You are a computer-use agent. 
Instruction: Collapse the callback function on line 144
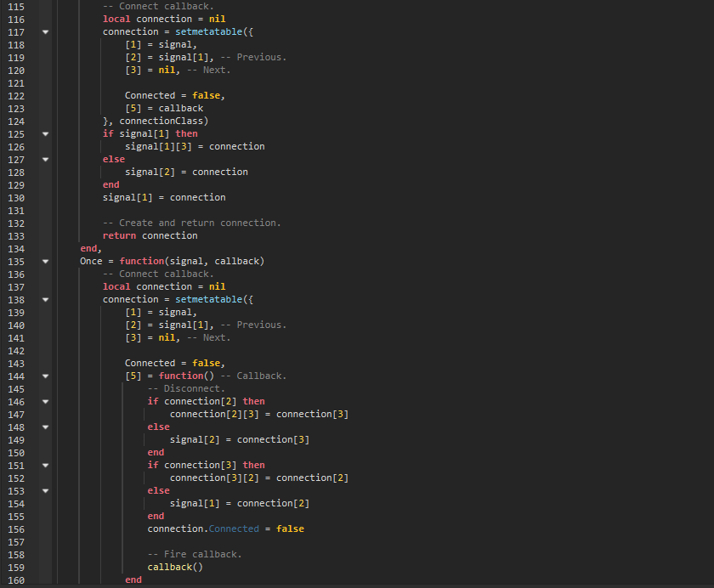[45, 376]
